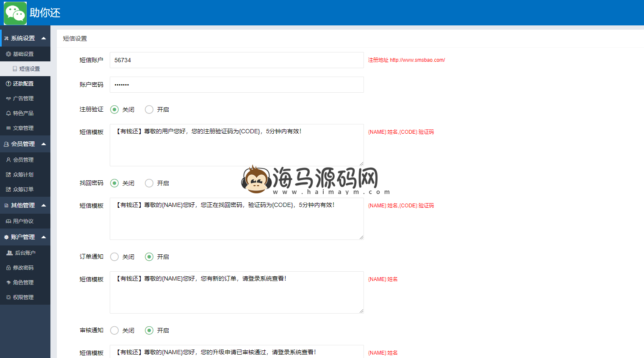Open the smsbao.com registration link
Image resolution: width=644 pixels, height=358 pixels.
417,60
